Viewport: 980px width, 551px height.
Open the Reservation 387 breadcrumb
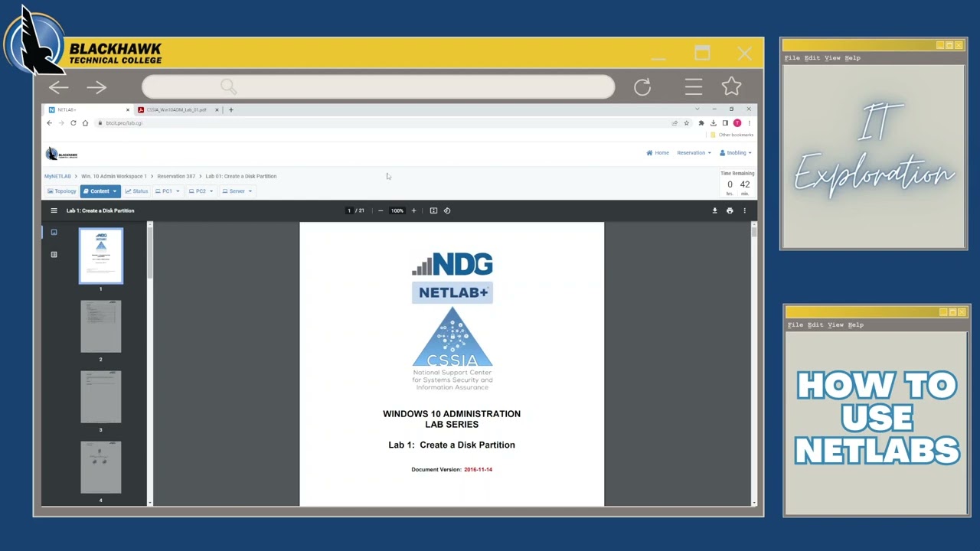pos(176,176)
